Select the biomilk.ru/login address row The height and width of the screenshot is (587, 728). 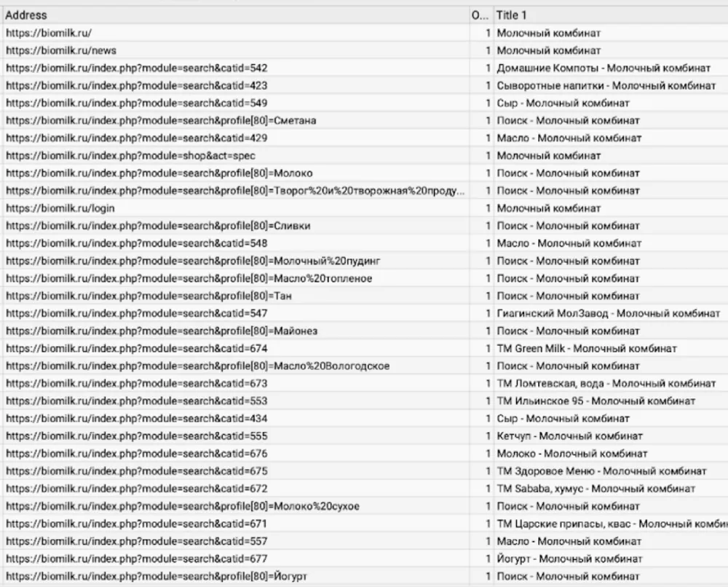60,208
